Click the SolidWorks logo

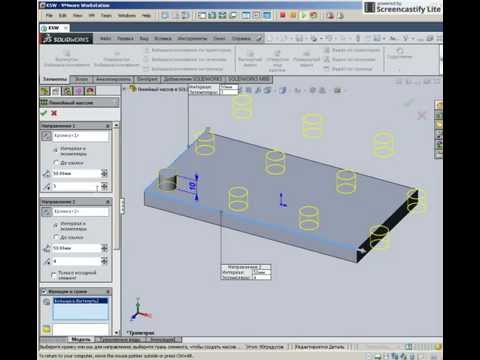pos(66,39)
